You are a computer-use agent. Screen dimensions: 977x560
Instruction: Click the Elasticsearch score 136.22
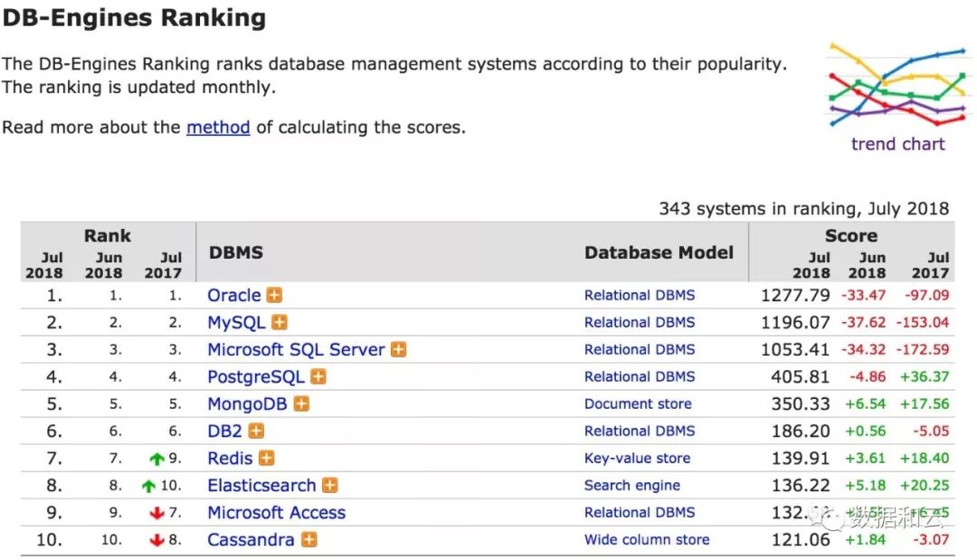pos(800,485)
